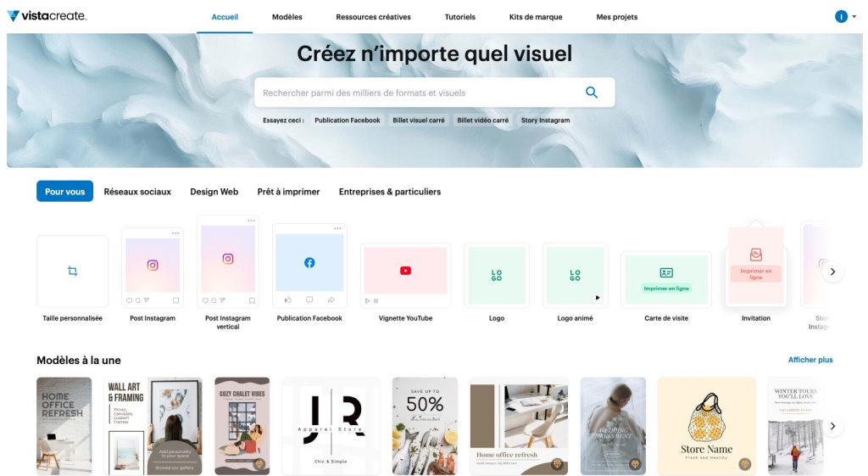Switch to the Prêt à imprimer tab
This screenshot has height=476, width=868.
[x=288, y=192]
